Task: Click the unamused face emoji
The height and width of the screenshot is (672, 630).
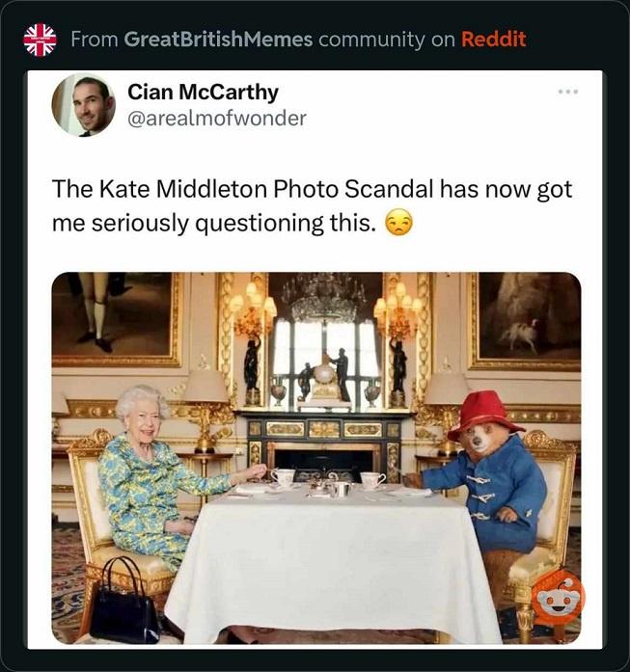Action: (x=397, y=224)
